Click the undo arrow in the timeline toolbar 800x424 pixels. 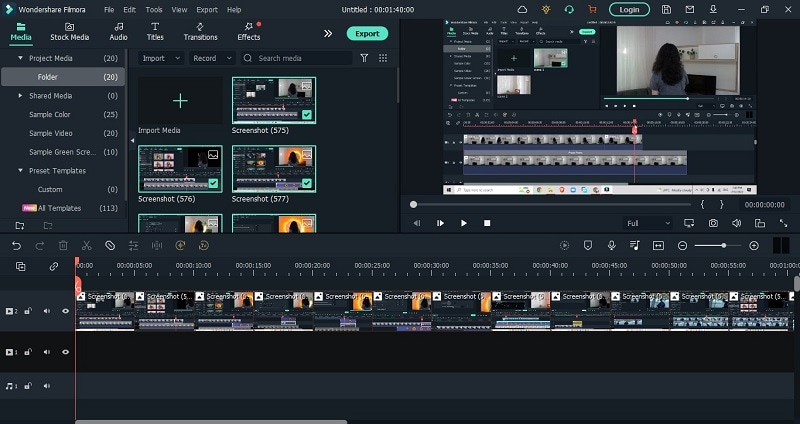point(16,245)
